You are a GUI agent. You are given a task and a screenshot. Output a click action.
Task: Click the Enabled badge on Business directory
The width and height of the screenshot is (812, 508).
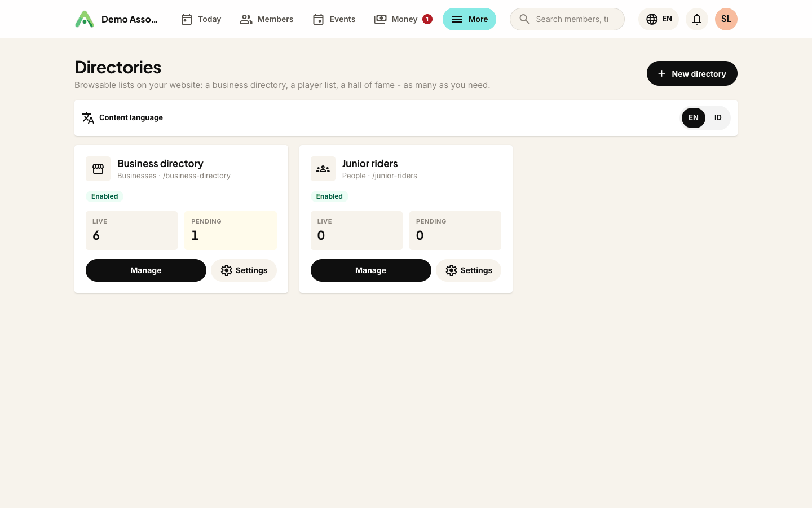pos(105,196)
